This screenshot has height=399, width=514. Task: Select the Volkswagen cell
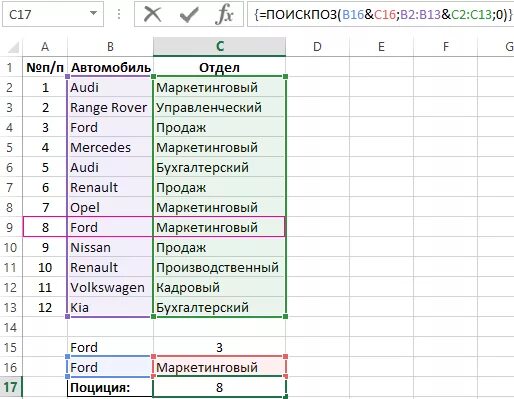110,287
